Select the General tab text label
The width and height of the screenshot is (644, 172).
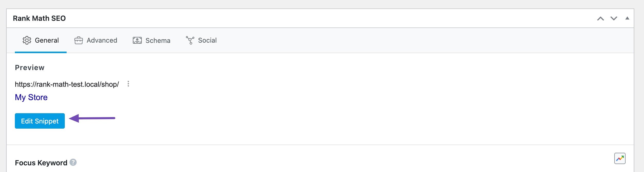pyautogui.click(x=47, y=40)
